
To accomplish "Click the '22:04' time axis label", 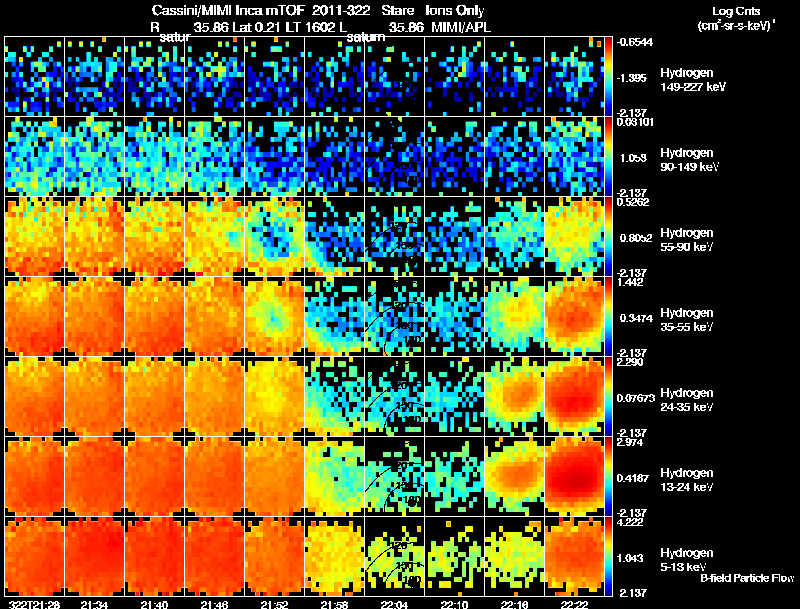I will (394, 604).
